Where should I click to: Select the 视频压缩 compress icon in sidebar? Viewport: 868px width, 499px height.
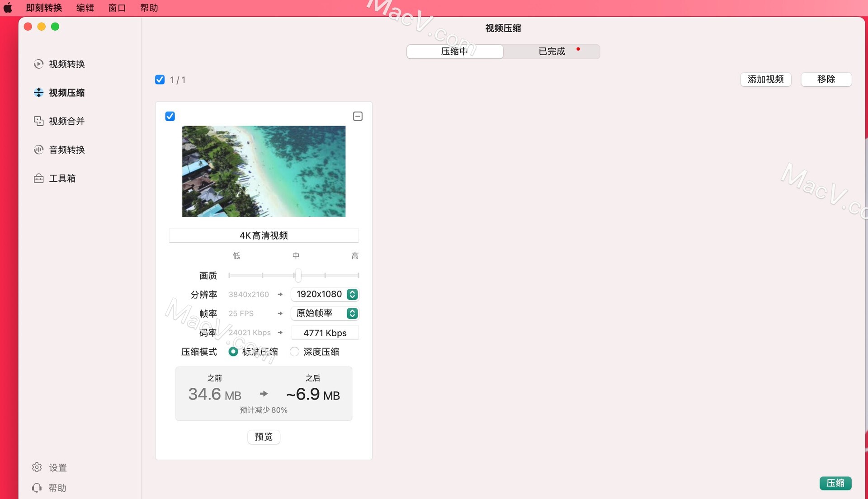[39, 93]
